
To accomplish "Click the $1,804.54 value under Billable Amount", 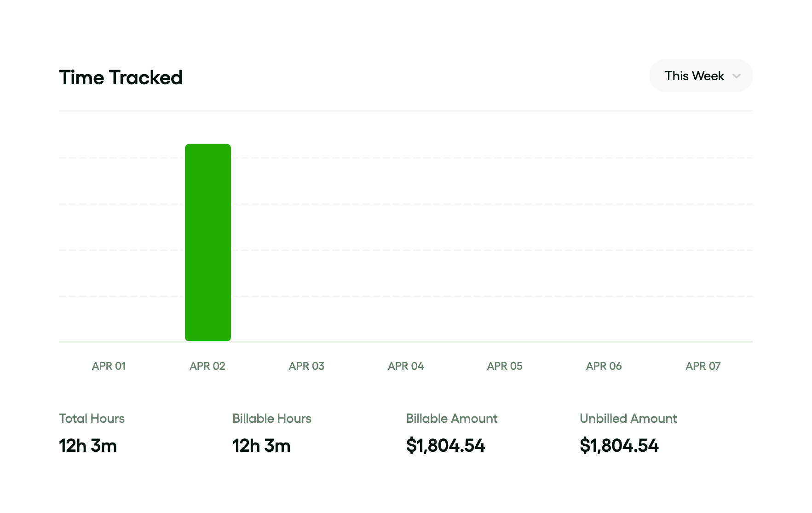I will [445, 445].
